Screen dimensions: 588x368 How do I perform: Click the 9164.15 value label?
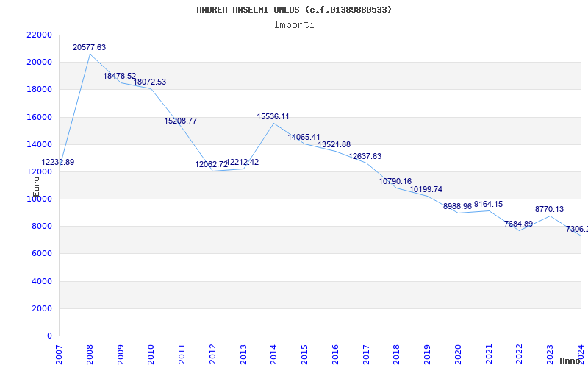489,205
